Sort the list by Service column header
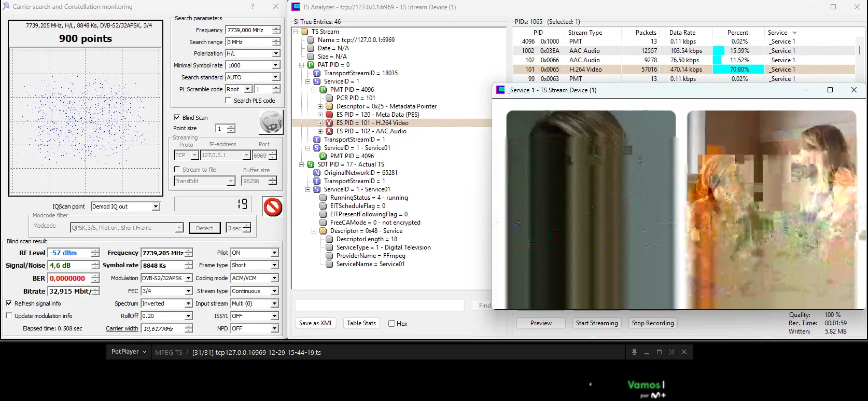The image size is (868, 401). tap(781, 33)
